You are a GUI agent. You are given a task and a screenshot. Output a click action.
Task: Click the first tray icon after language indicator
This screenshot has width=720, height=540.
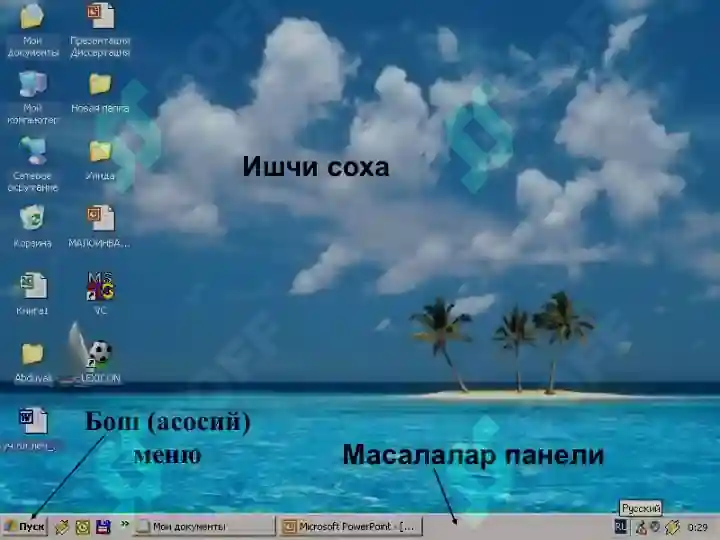coord(641,528)
